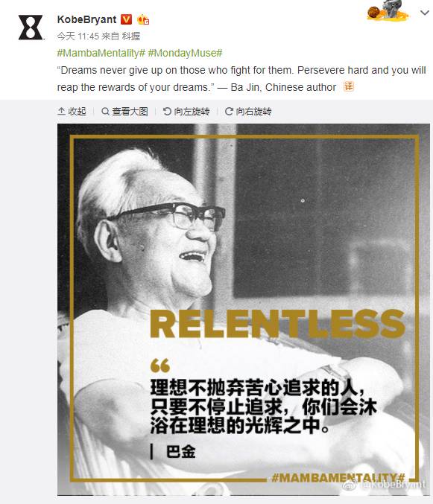Viewport: 433px width, 504px height.
Task: Click the collapse up-arrow icon beside 收起
Action: (61, 112)
